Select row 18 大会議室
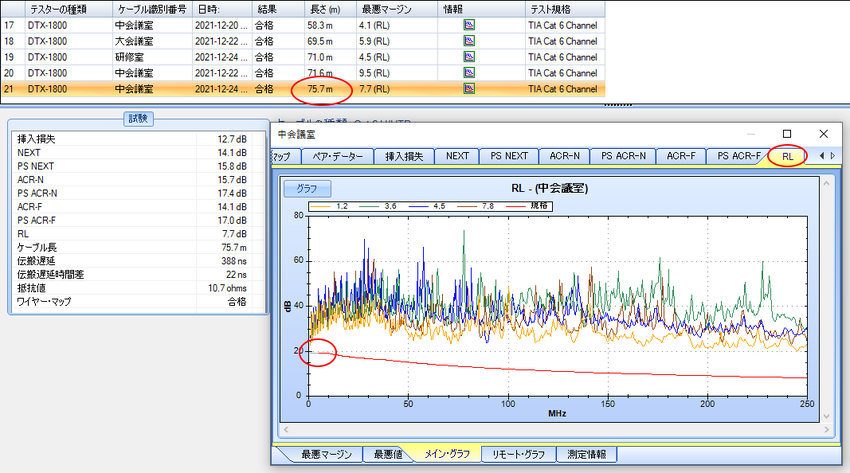Screen dimensions: 850x473 pos(303,41)
